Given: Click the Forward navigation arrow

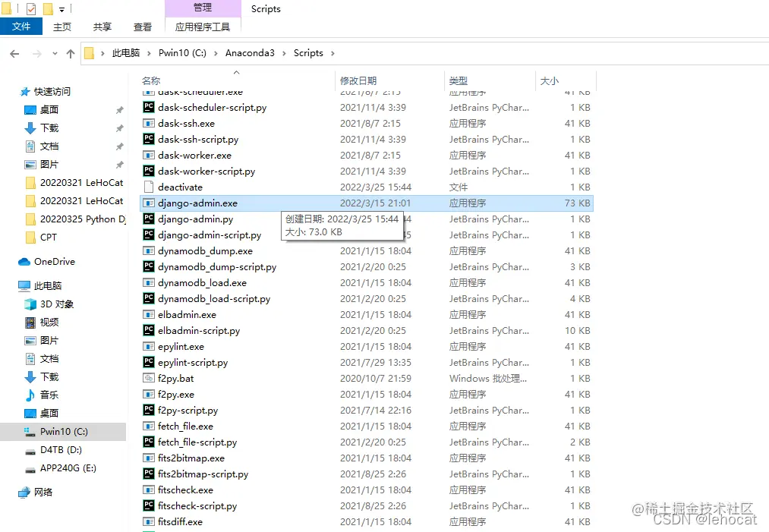Looking at the screenshot, I should click(36, 53).
